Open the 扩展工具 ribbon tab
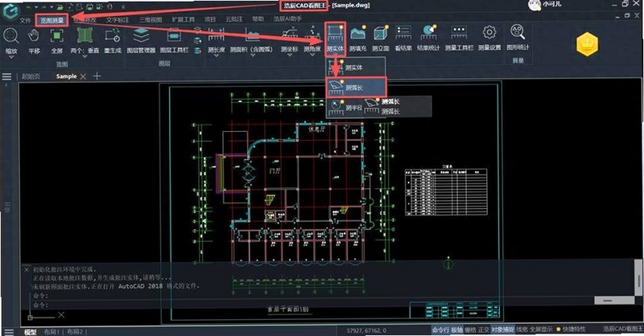644x336 pixels. point(184,19)
